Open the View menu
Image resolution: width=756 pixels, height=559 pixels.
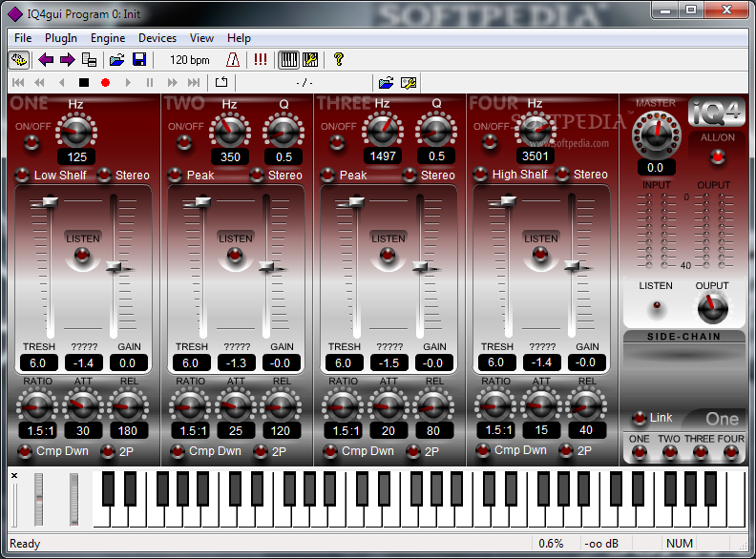tap(201, 38)
